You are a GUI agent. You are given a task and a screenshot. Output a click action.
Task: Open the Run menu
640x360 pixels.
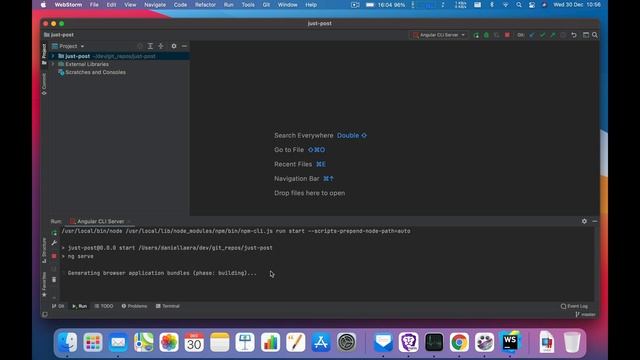[x=229, y=5]
